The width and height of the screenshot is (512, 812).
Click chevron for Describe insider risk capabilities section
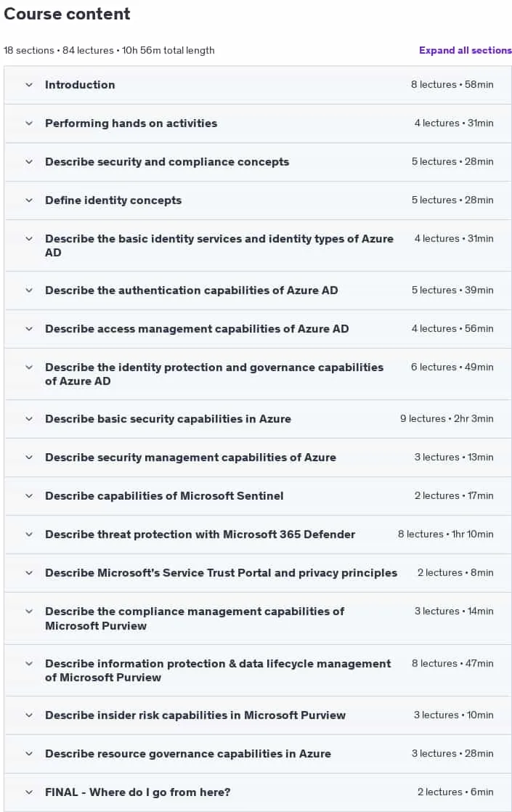pyautogui.click(x=29, y=715)
